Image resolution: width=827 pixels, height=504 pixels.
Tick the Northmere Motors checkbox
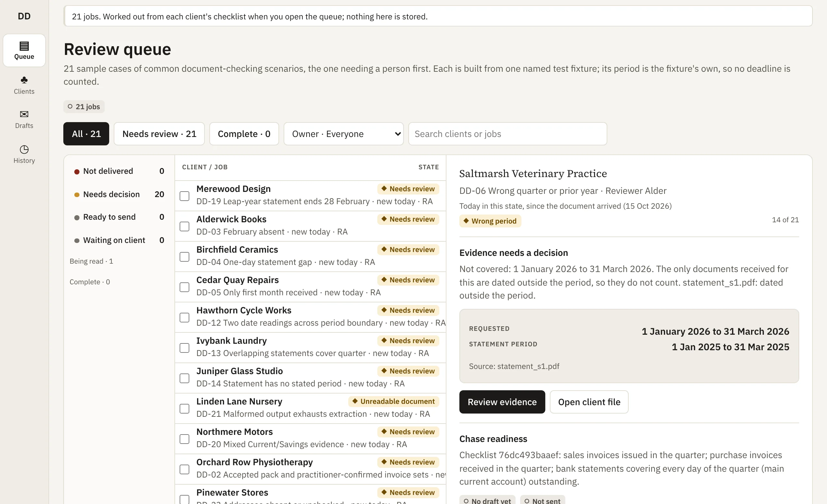click(184, 439)
